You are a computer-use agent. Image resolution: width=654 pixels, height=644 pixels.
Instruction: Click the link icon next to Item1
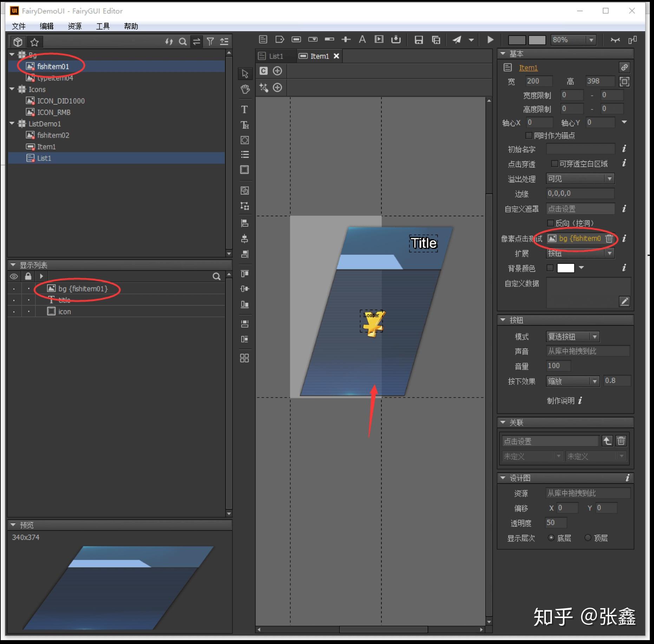click(624, 67)
